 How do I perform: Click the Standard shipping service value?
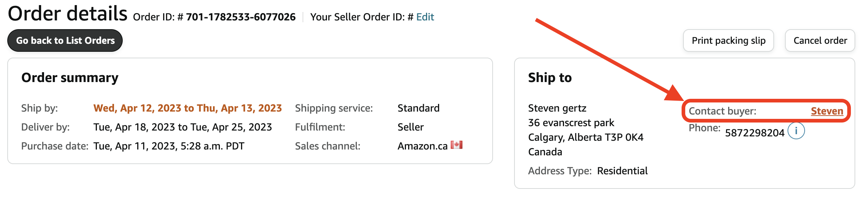coord(418,108)
